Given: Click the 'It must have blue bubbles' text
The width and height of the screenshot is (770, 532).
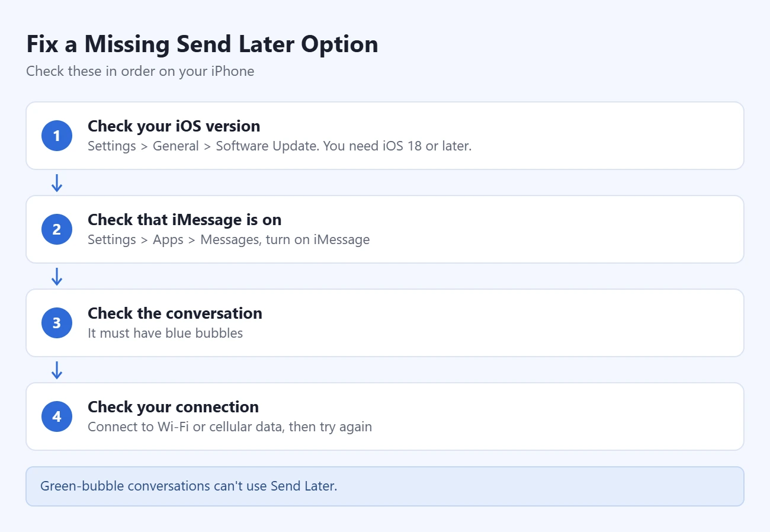Looking at the screenshot, I should tap(165, 333).
